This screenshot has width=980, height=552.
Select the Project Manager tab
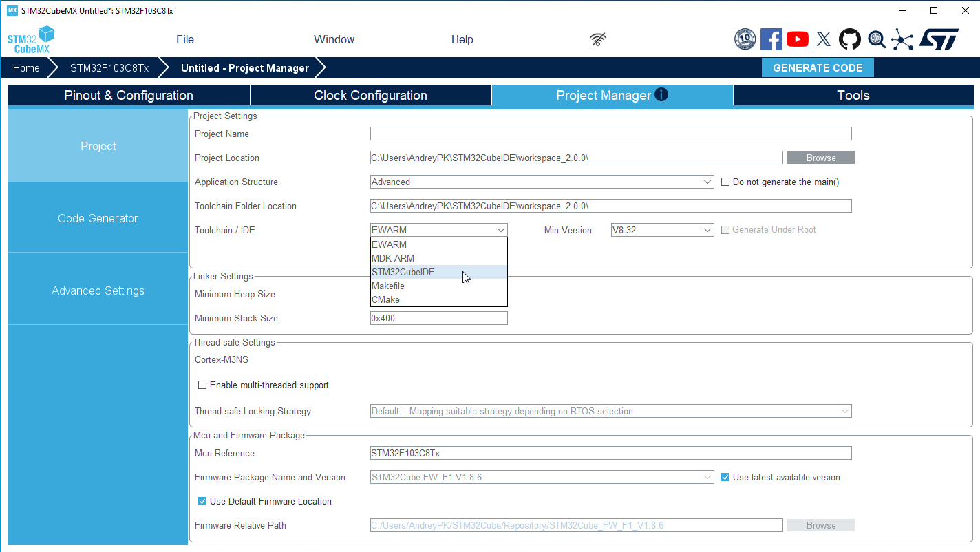(612, 96)
